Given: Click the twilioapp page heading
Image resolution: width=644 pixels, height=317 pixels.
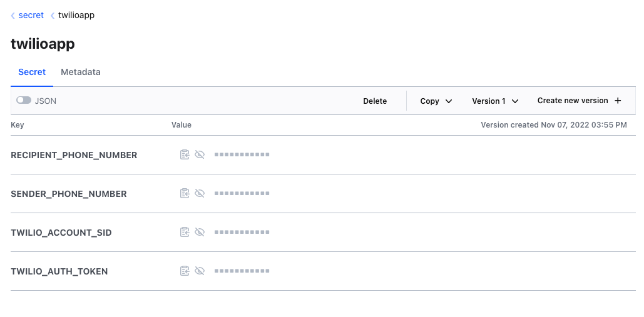Looking at the screenshot, I should 43,44.
